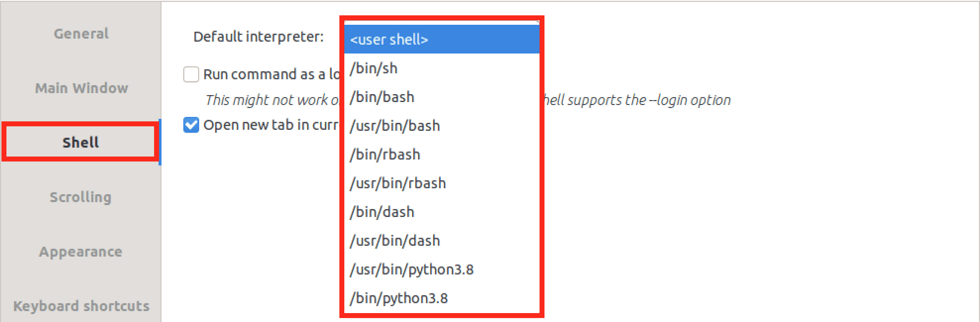The width and height of the screenshot is (980, 322).
Task: Click the Default interpreter label
Action: coord(258,37)
